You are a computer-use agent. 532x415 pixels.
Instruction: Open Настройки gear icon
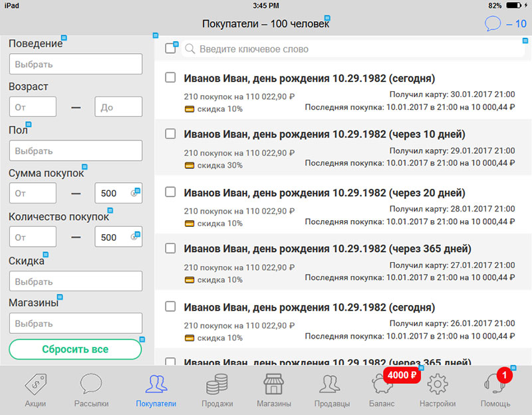pyautogui.click(x=437, y=385)
